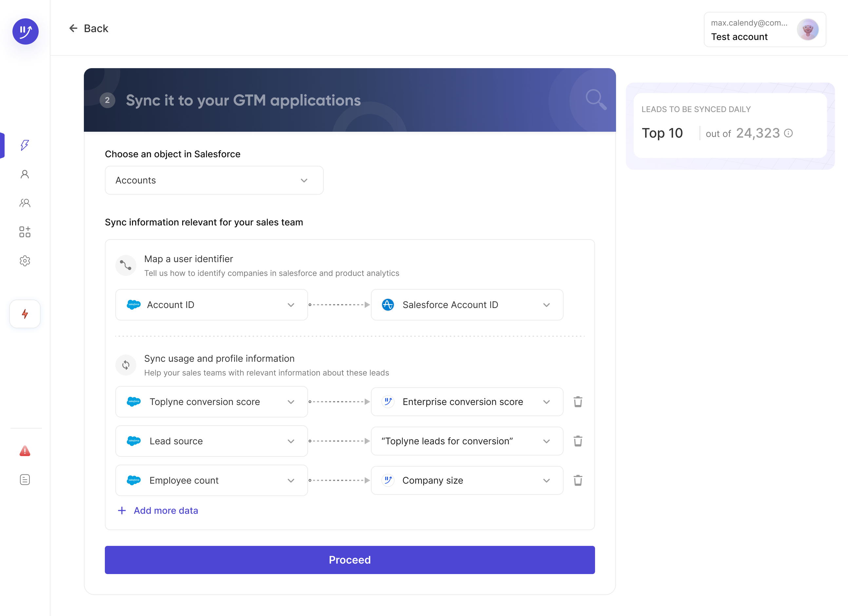Click the Proceed button

point(350,560)
